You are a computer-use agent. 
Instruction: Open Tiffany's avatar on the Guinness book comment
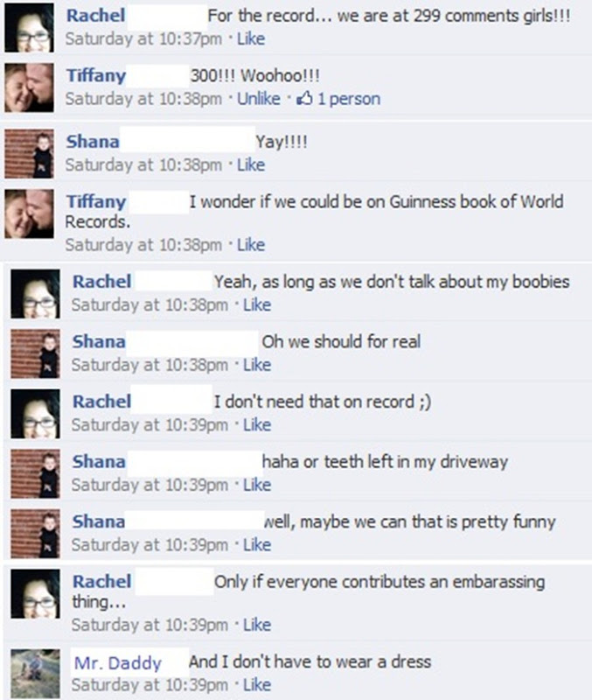tap(30, 213)
